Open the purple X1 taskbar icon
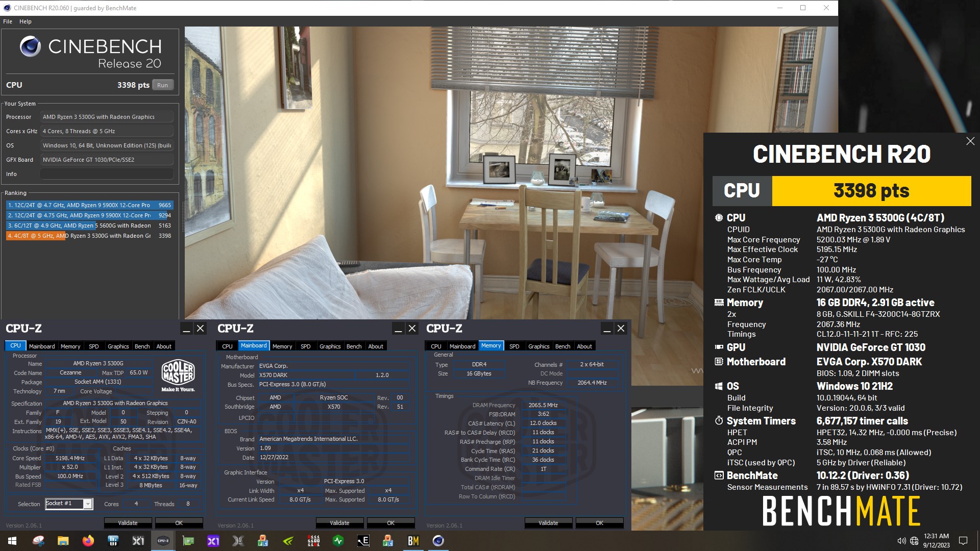 point(213,541)
